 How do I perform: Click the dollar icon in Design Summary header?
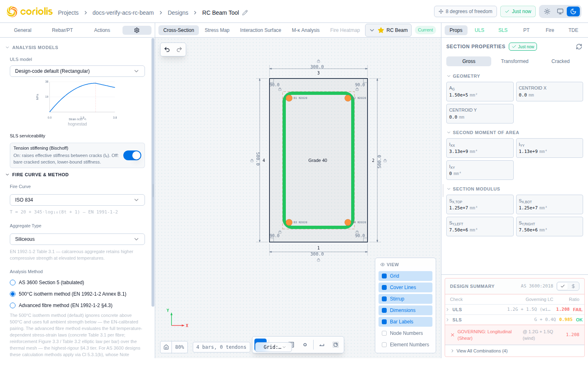573,286
